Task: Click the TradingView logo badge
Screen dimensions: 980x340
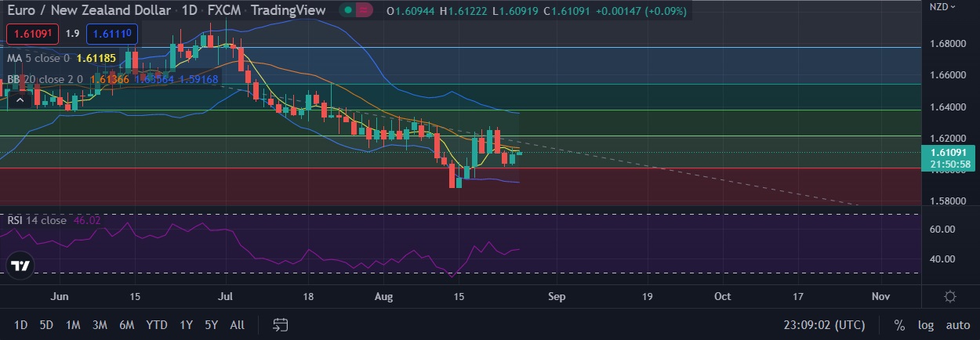Action: pyautogui.click(x=21, y=265)
